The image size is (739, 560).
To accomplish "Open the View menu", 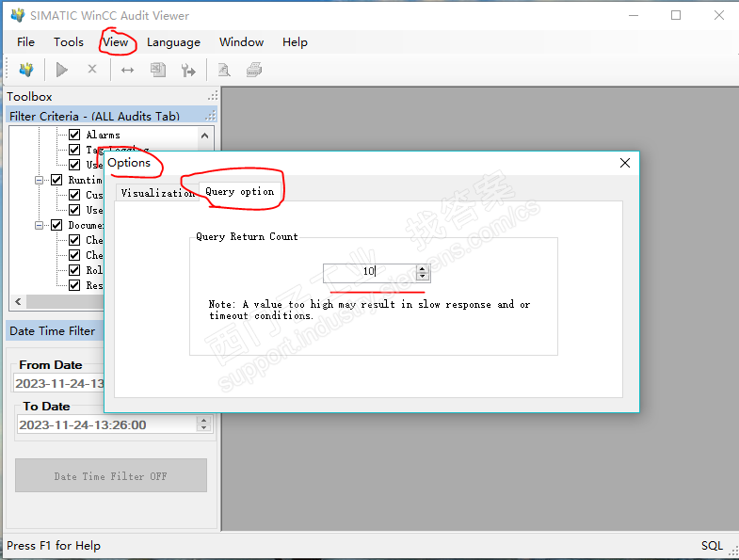I will click(116, 42).
